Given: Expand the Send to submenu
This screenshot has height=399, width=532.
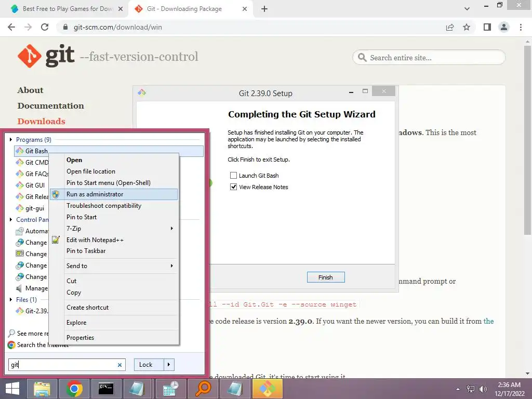Looking at the screenshot, I should pos(114,266).
